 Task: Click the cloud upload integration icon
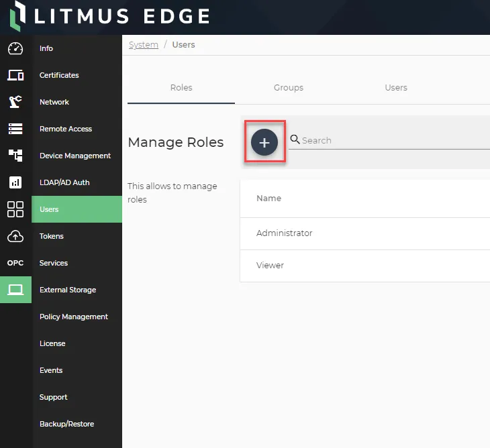[15, 236]
